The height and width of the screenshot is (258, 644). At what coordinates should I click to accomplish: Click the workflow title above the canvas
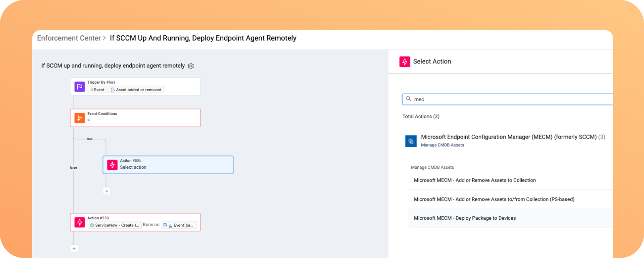(113, 66)
